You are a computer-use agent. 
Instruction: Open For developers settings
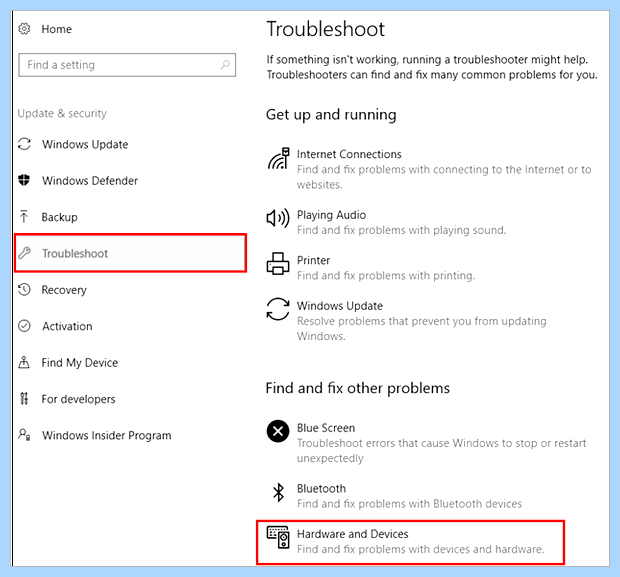(78, 399)
